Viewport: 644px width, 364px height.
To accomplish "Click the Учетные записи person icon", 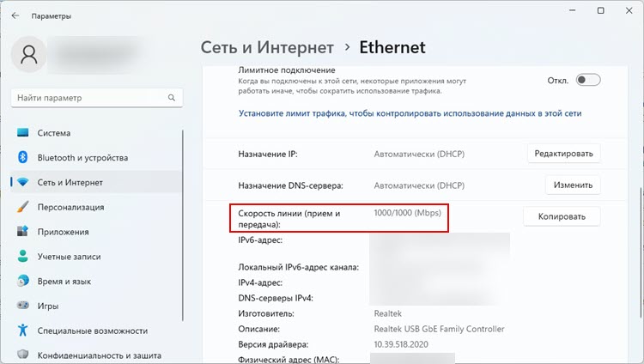I will pyautogui.click(x=22, y=256).
